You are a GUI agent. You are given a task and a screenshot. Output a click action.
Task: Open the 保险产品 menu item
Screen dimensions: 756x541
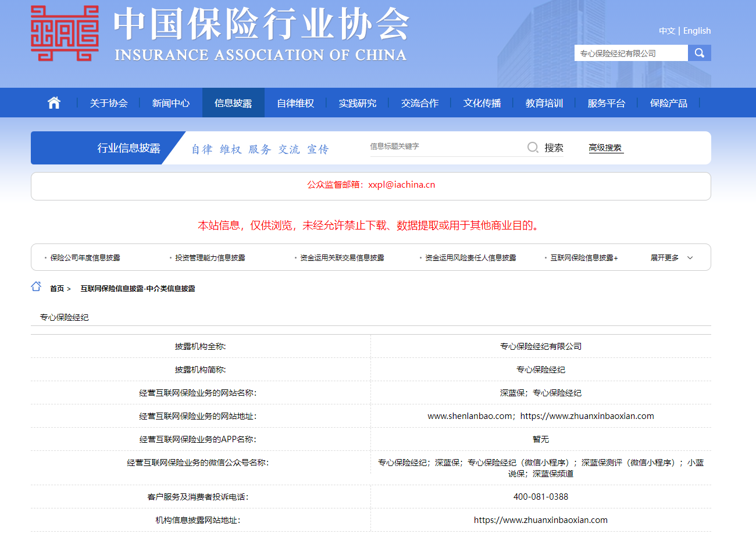click(668, 102)
